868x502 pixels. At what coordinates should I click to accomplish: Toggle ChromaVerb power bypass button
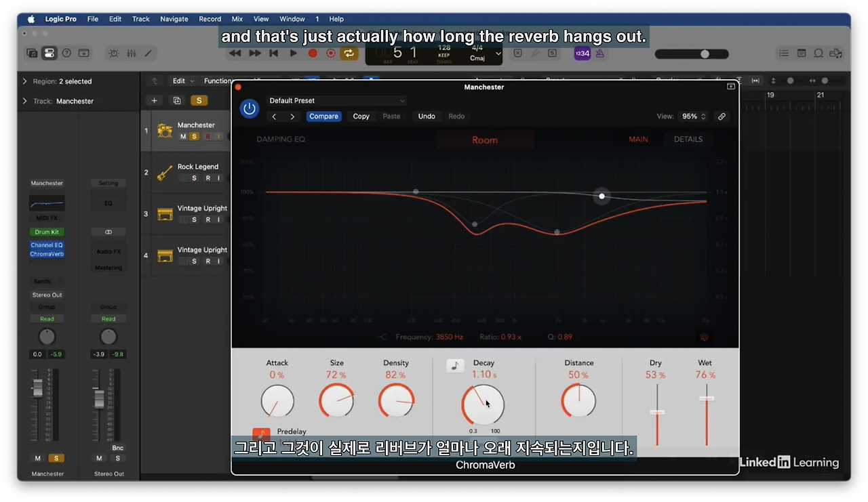pos(250,108)
